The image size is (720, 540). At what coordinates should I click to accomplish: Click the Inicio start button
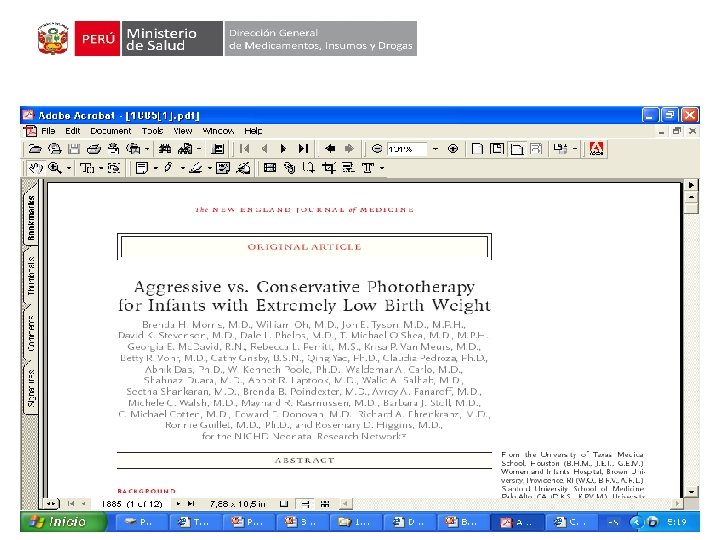[62, 522]
